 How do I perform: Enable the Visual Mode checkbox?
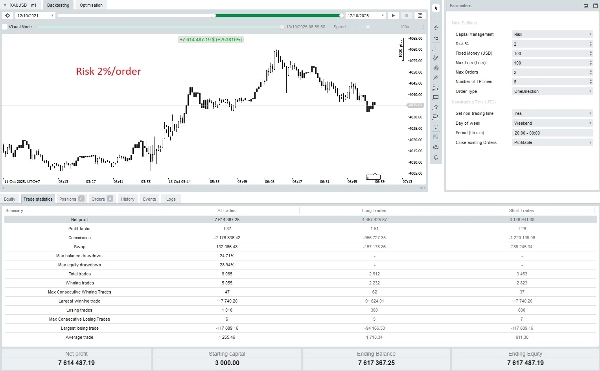click(5, 27)
